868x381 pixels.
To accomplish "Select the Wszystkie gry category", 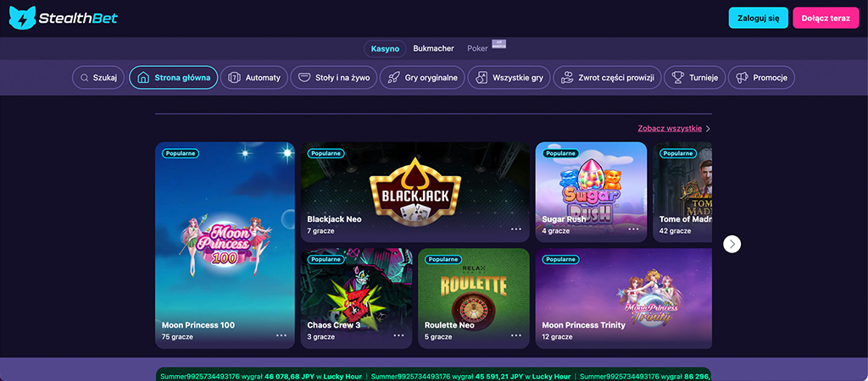I will tap(509, 77).
